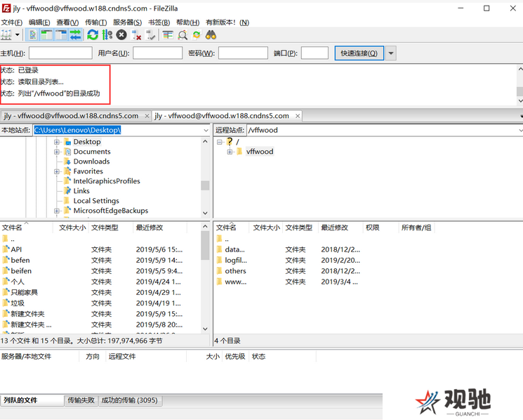Reconnect to last server icon
The height and width of the screenshot is (420, 523).
151,34
